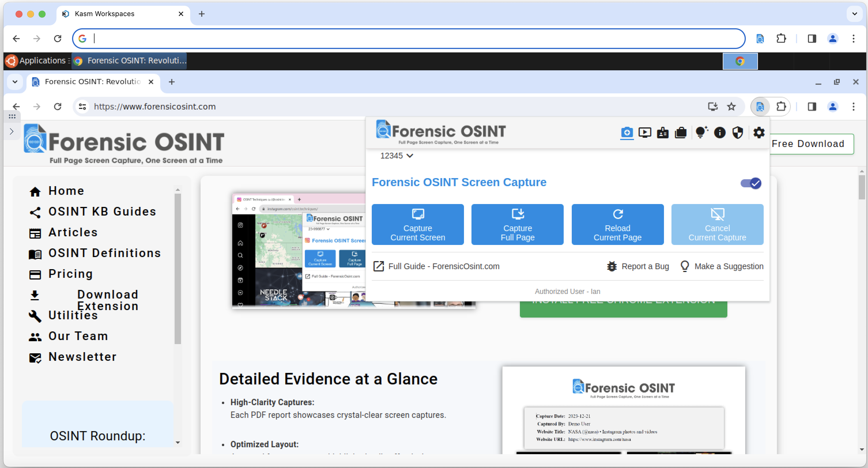
Task: Click Capture Full Page button
Action: coord(517,224)
